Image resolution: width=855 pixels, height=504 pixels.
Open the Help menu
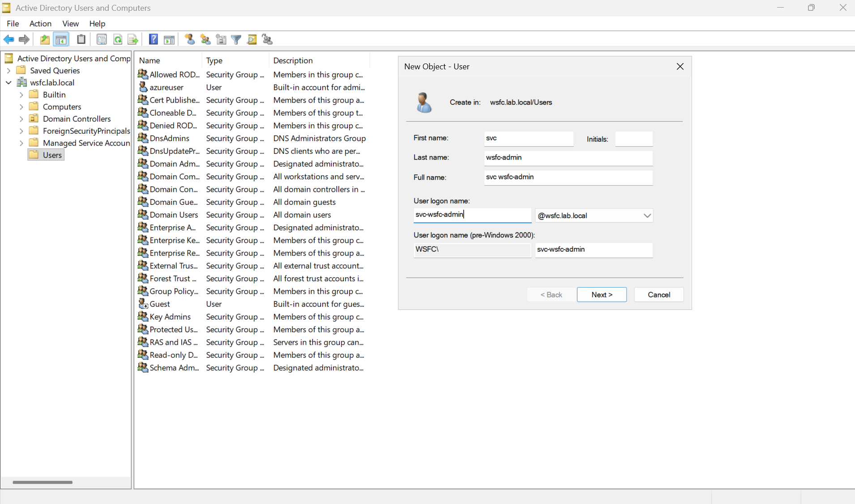click(x=97, y=24)
